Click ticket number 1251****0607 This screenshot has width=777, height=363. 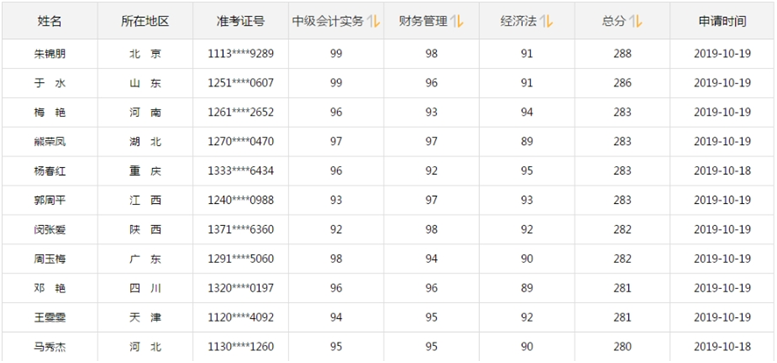click(x=240, y=83)
